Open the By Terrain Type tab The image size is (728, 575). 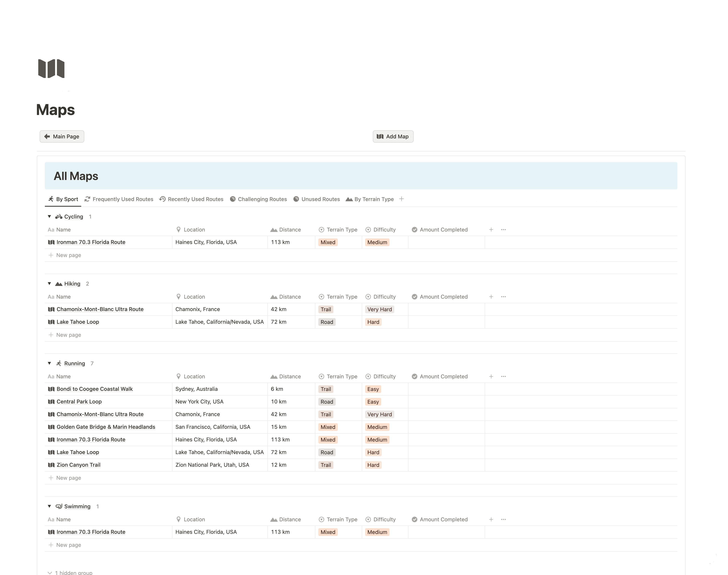point(370,199)
